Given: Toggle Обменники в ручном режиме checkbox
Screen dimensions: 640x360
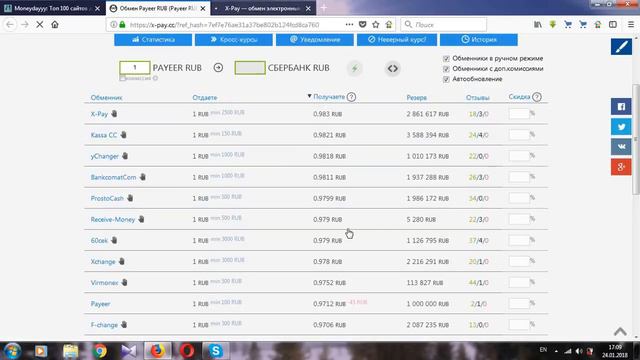Looking at the screenshot, I should (x=446, y=59).
